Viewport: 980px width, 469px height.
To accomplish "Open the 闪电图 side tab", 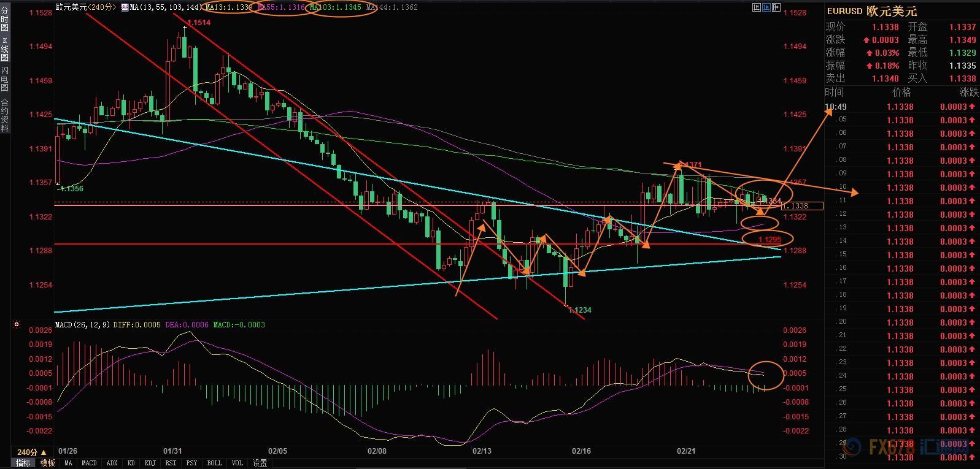I will (5, 80).
